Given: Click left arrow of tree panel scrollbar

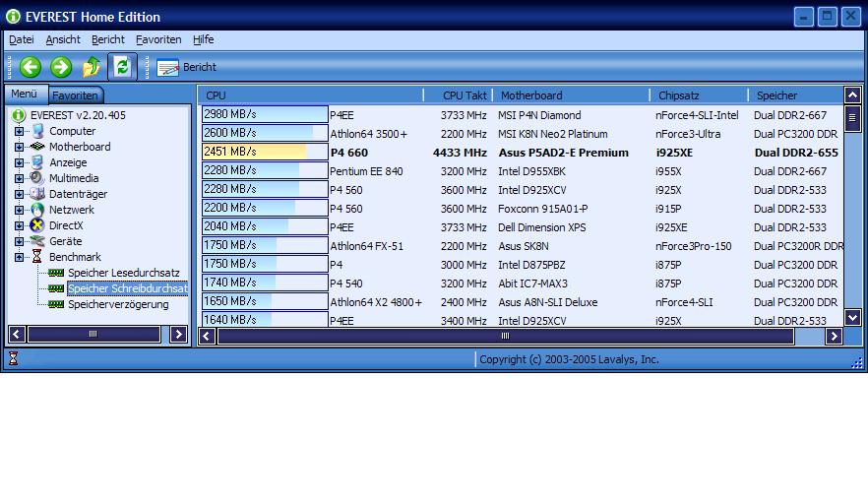Looking at the screenshot, I should click(17, 334).
